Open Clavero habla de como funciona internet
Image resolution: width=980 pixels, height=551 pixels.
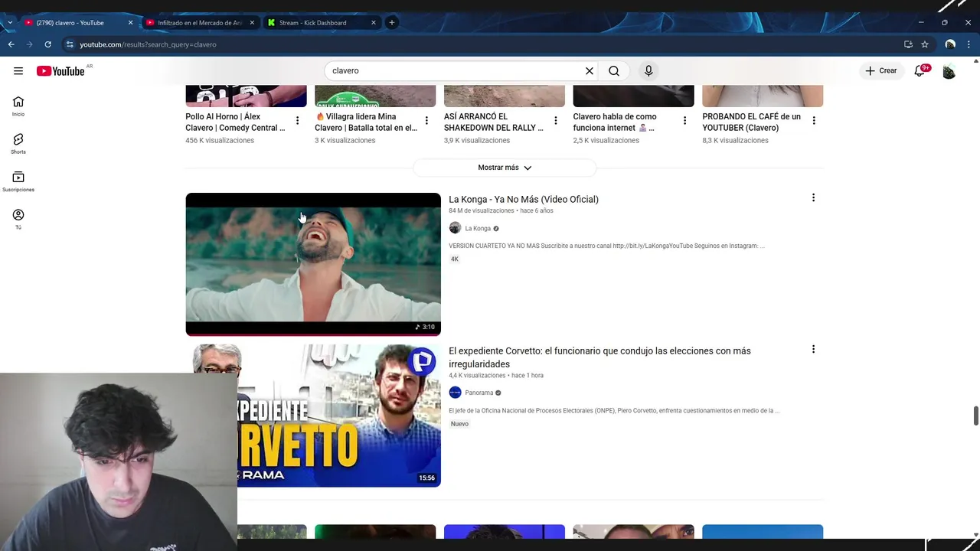[615, 122]
